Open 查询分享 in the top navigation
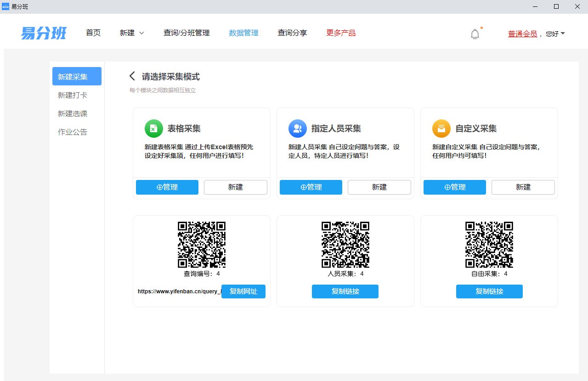This screenshot has width=588, height=381. (292, 33)
